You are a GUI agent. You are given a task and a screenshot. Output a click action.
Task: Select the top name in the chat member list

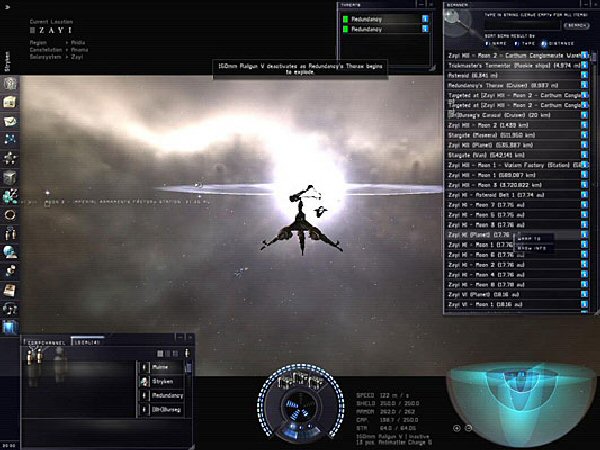161,367
